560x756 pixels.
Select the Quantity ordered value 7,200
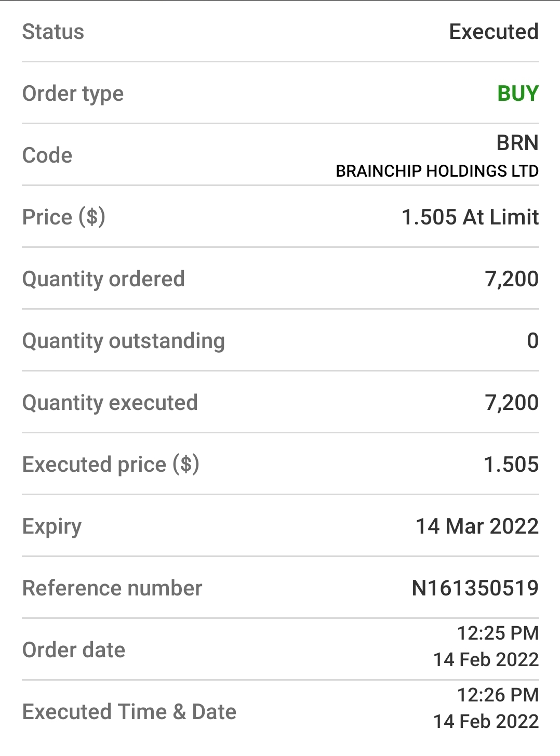pyautogui.click(x=512, y=279)
